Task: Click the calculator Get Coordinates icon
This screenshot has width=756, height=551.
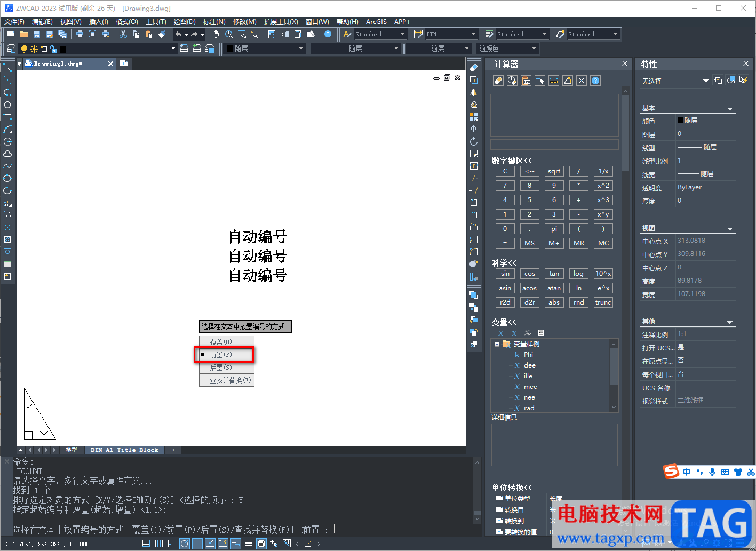Action: click(540, 81)
